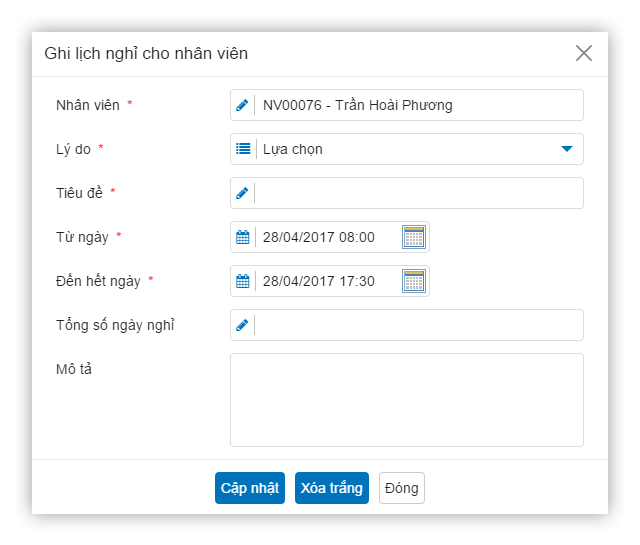Open the Lý do dropdown arrow
The image size is (640, 545).
(x=567, y=149)
